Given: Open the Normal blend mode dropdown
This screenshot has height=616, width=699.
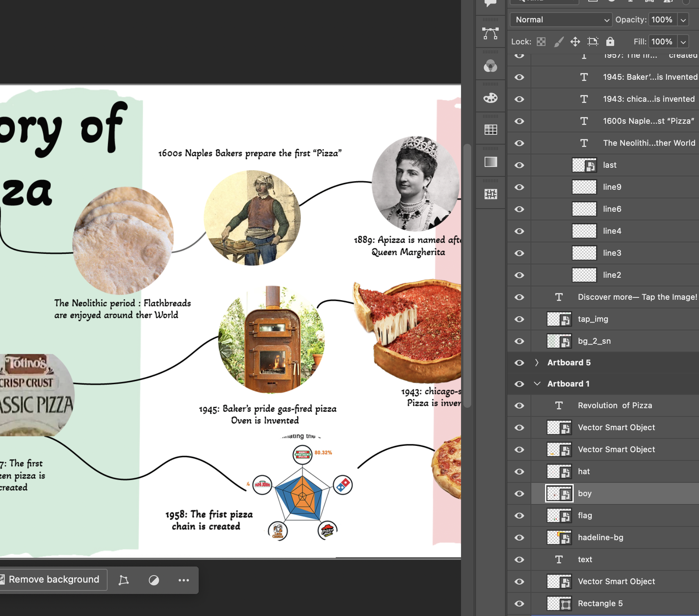Looking at the screenshot, I should 561,20.
